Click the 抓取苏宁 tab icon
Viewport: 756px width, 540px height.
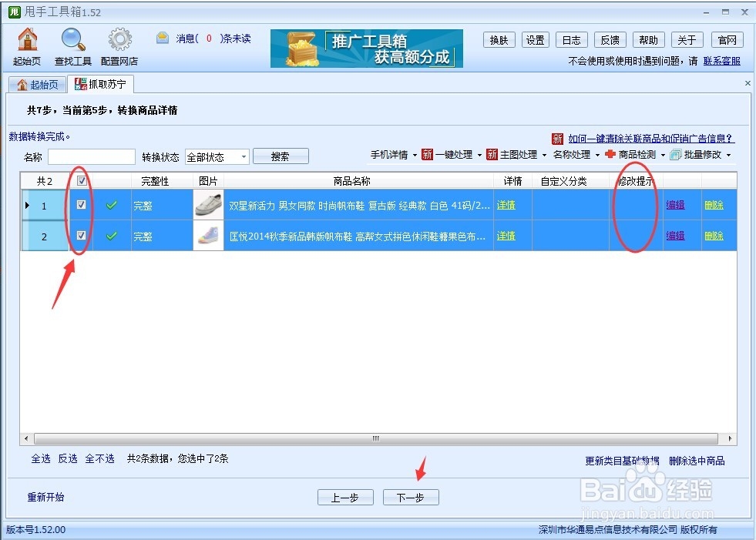coord(80,84)
